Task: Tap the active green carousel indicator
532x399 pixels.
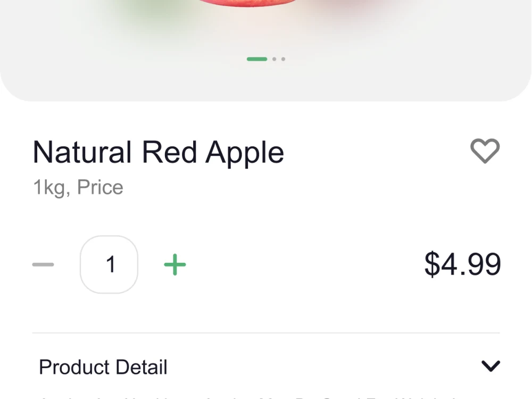Action: (257, 59)
